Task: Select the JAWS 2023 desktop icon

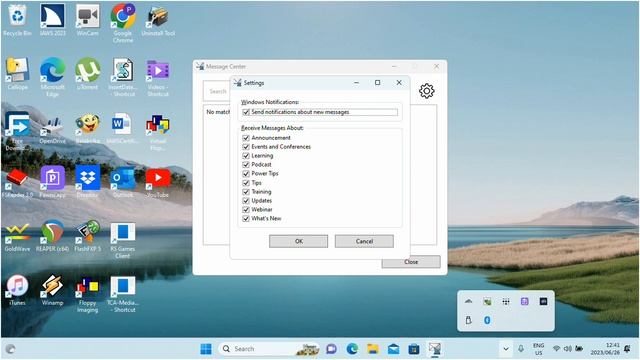Action: [53, 20]
